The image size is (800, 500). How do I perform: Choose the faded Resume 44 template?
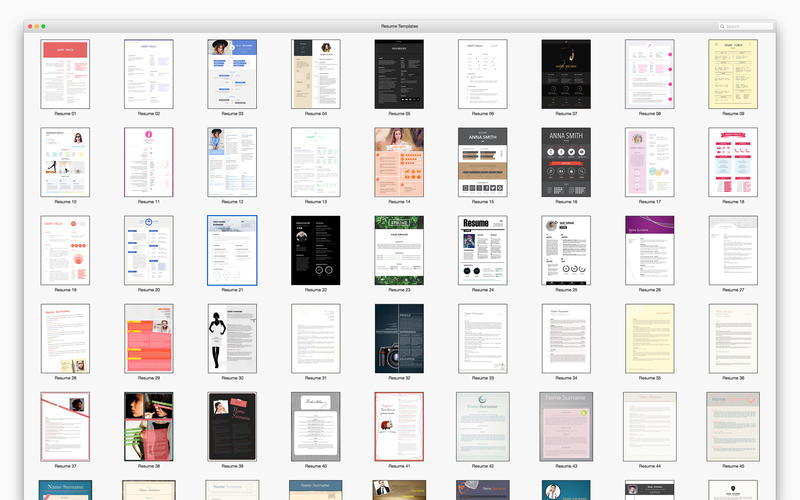649,427
